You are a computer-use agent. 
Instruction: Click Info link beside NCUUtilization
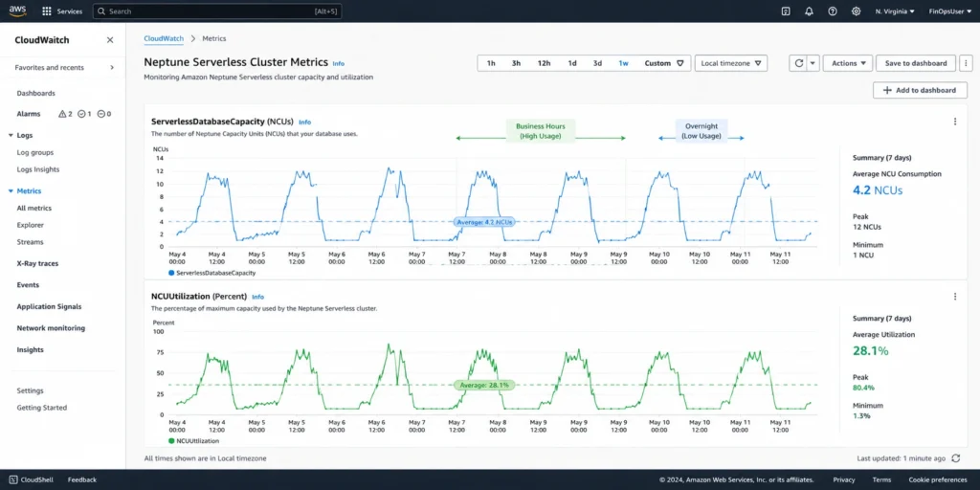[x=257, y=297]
